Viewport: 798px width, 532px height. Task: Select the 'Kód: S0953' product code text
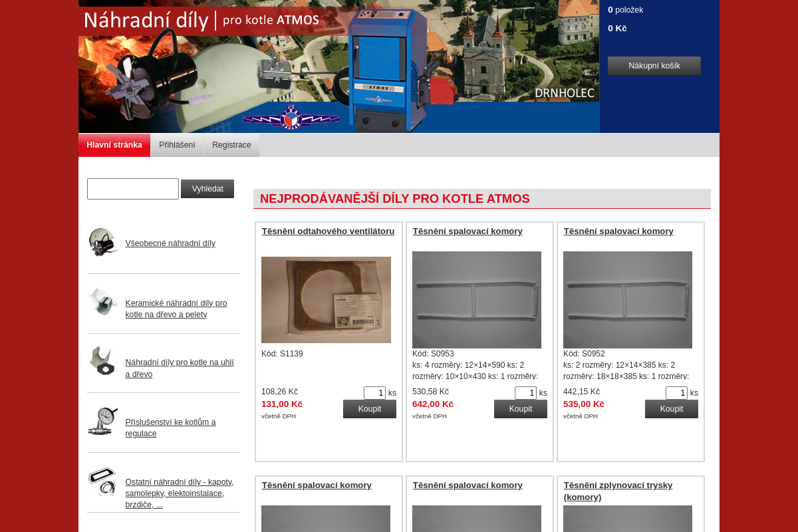[x=433, y=354]
